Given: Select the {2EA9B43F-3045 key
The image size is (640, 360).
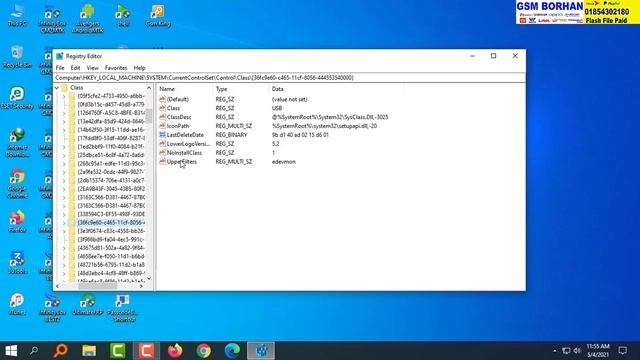Looking at the screenshot, I should [x=111, y=189].
